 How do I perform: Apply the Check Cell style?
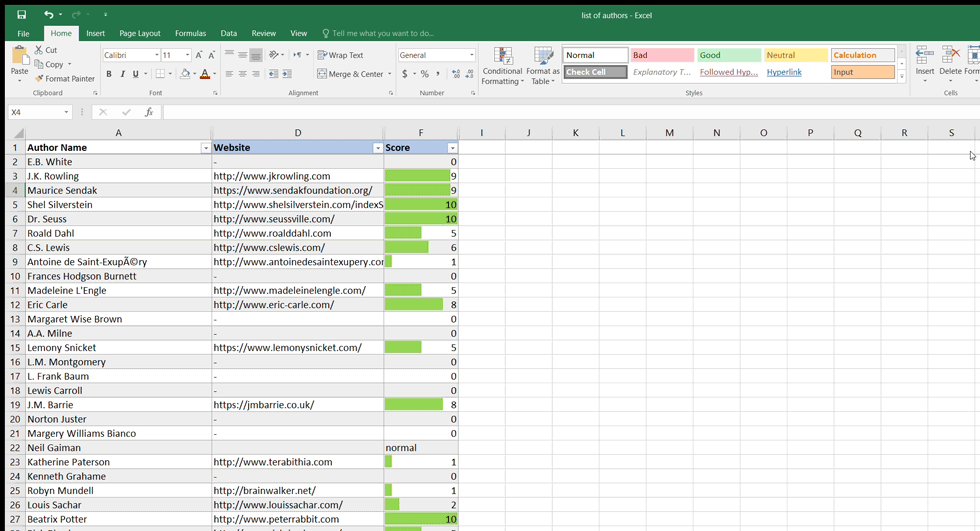pos(595,72)
